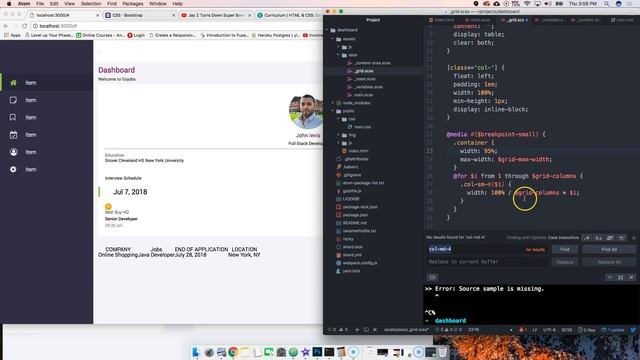The height and width of the screenshot is (360, 640).
Task: Switch to the index.html editor tab
Action: [442, 20]
